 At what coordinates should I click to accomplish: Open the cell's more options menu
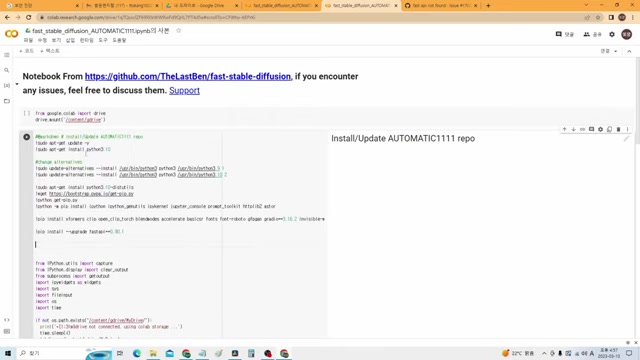click(627, 129)
